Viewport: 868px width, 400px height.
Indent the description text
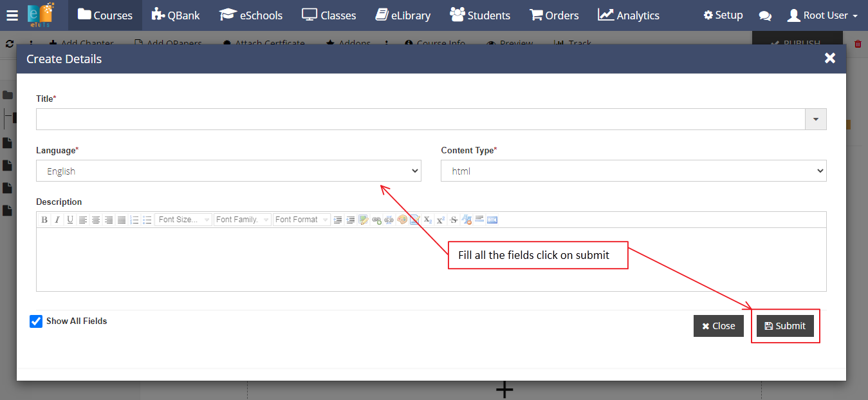click(338, 220)
